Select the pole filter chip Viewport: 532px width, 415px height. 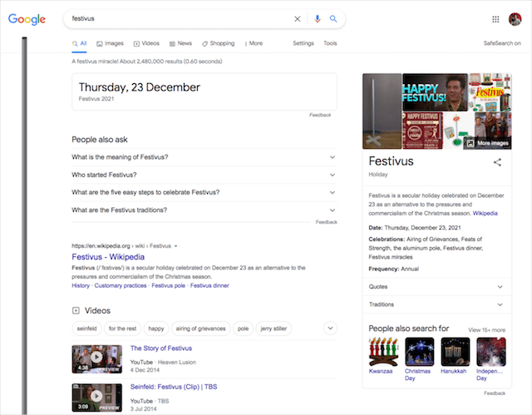click(x=243, y=329)
